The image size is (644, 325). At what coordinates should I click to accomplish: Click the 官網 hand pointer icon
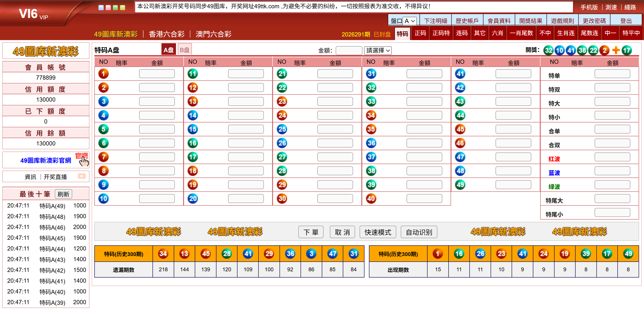(x=82, y=159)
